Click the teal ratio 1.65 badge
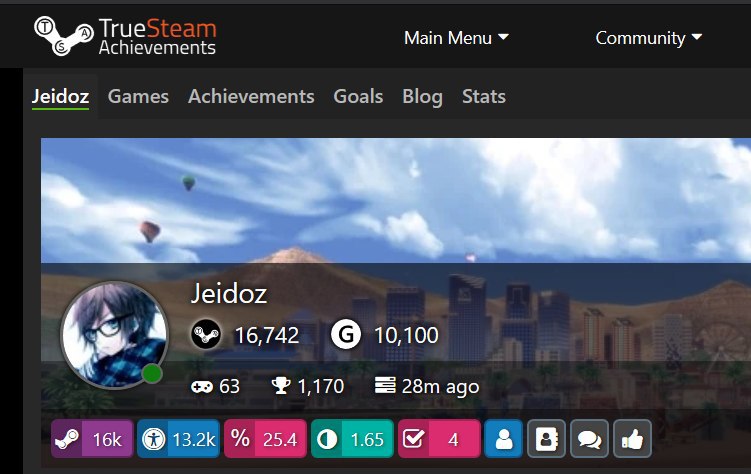This screenshot has height=474, width=751. (x=352, y=439)
